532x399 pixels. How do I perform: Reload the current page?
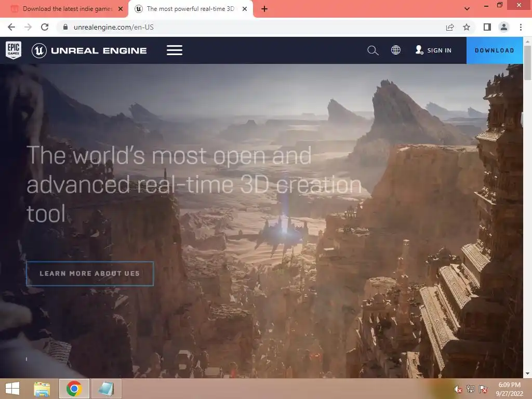click(x=45, y=27)
